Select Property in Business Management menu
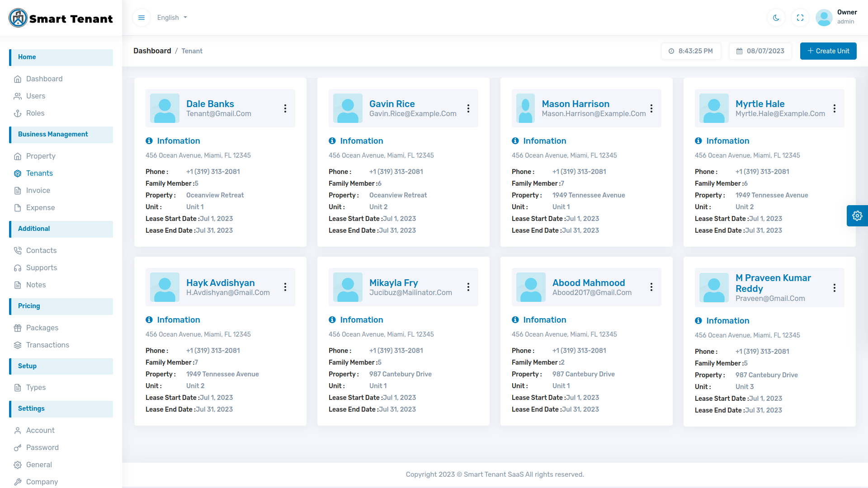The height and width of the screenshot is (488, 868). [41, 156]
